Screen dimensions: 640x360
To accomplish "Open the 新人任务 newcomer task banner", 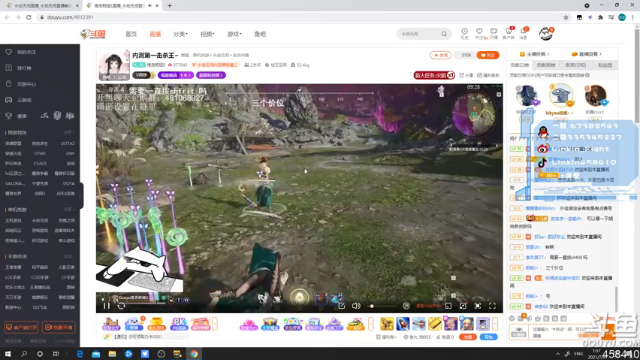I will (x=434, y=75).
